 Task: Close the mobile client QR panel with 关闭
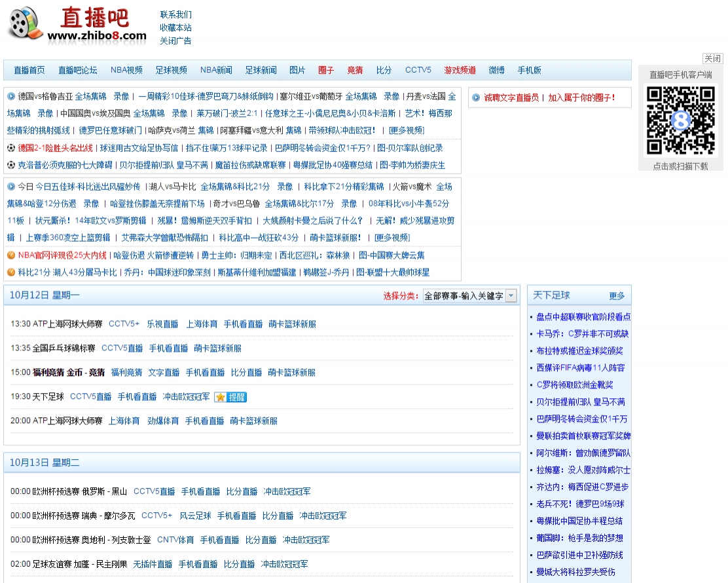pyautogui.click(x=712, y=58)
